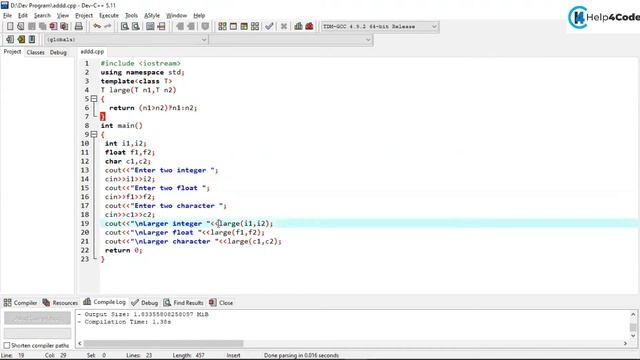
Task: Click the Goto Bookmarks toolbar icon
Action: coord(32,40)
